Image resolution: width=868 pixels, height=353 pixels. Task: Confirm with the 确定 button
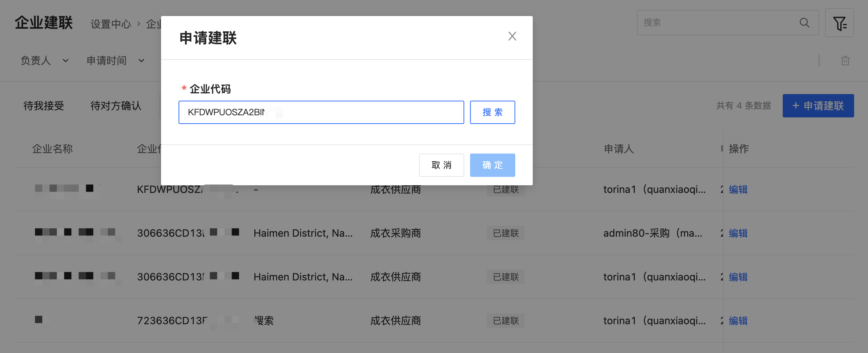point(492,165)
